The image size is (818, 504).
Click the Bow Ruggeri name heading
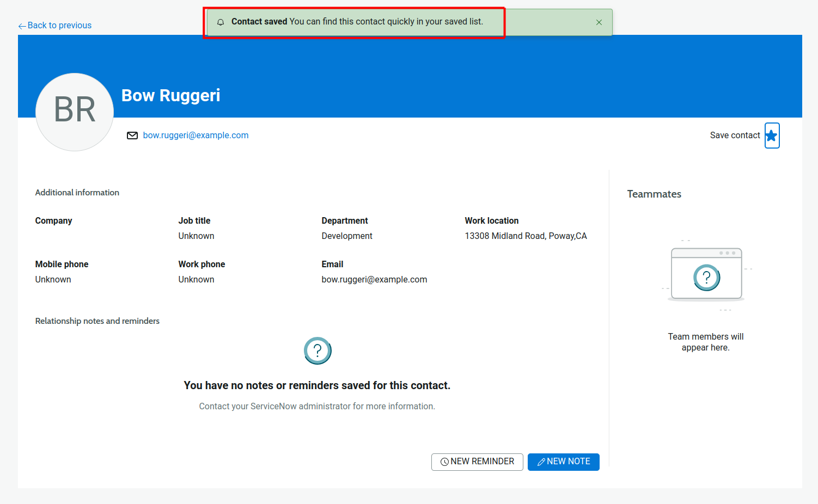click(x=170, y=96)
